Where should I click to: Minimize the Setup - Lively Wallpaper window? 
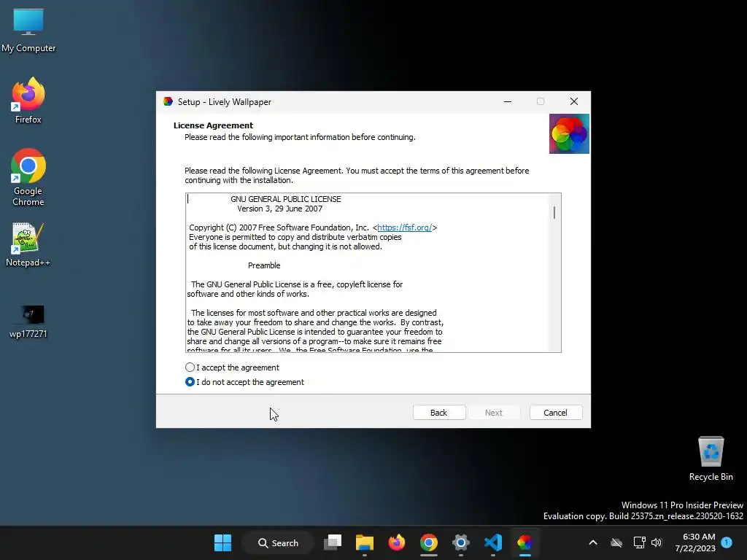point(508,101)
